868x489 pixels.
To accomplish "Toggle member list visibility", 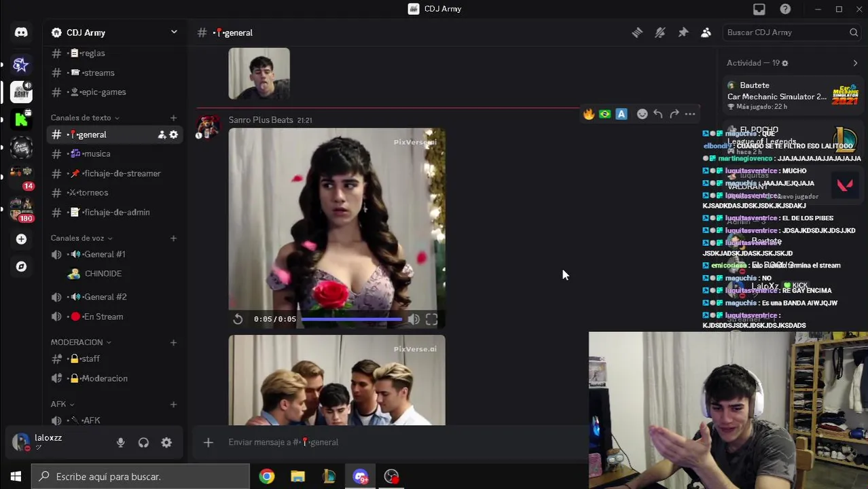I will (x=706, y=33).
